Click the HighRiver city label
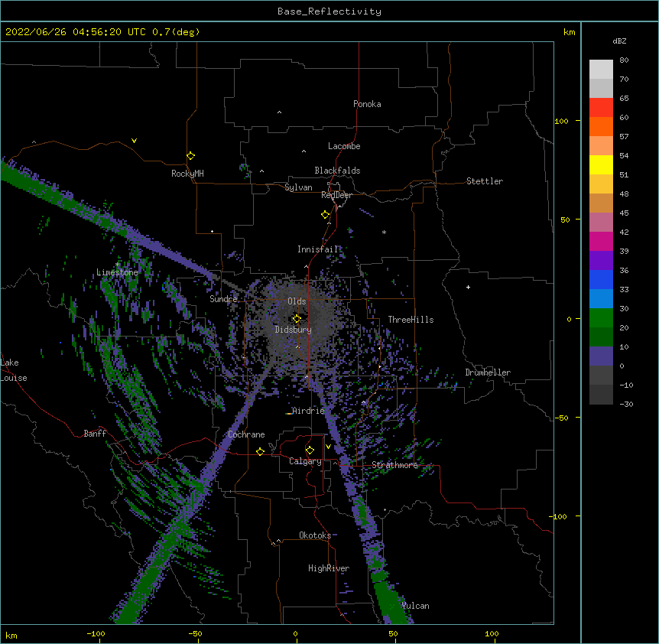Image resolution: width=659 pixels, height=644 pixels. click(x=329, y=568)
